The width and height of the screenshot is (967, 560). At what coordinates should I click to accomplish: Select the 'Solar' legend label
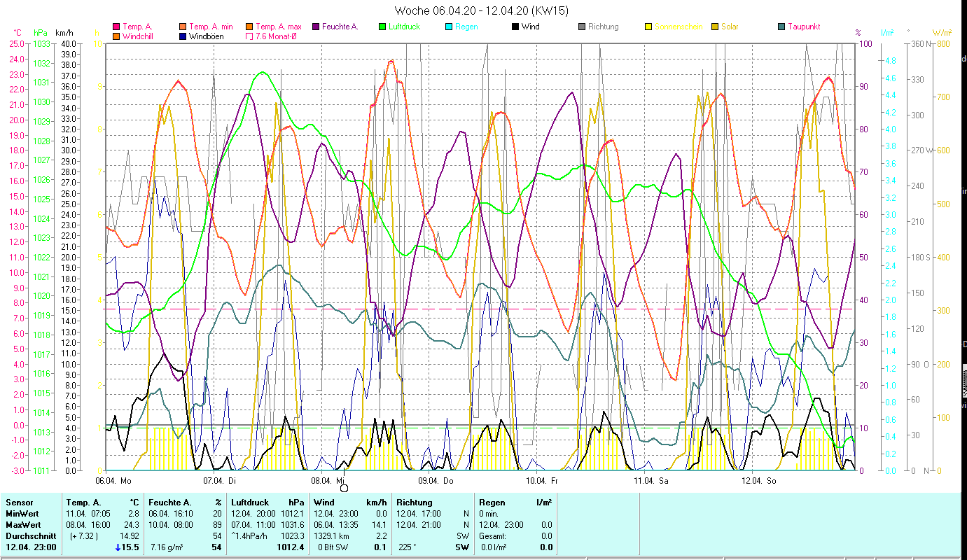point(730,27)
